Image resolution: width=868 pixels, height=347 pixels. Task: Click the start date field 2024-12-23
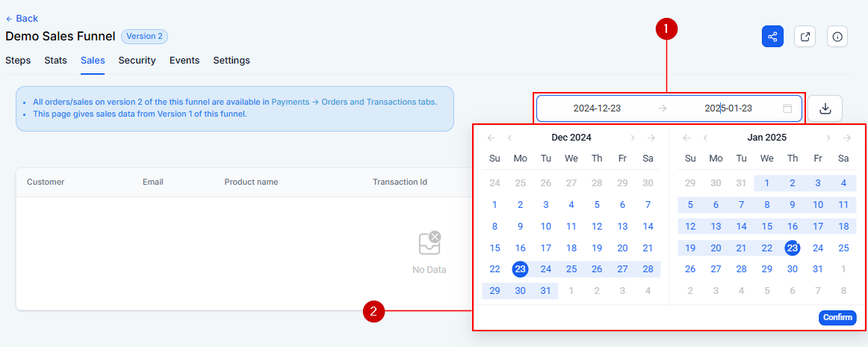[x=597, y=108]
